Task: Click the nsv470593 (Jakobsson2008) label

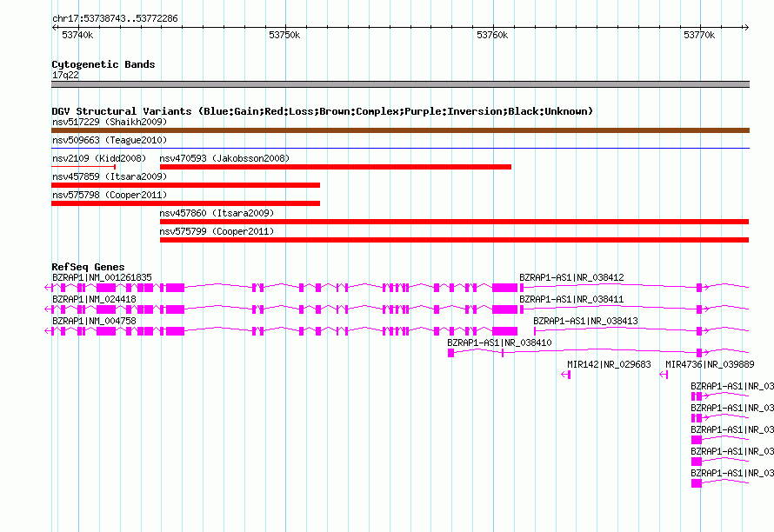Action: (x=224, y=158)
